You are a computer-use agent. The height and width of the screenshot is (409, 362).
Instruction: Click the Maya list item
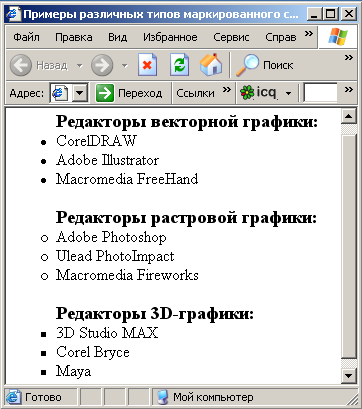(73, 371)
